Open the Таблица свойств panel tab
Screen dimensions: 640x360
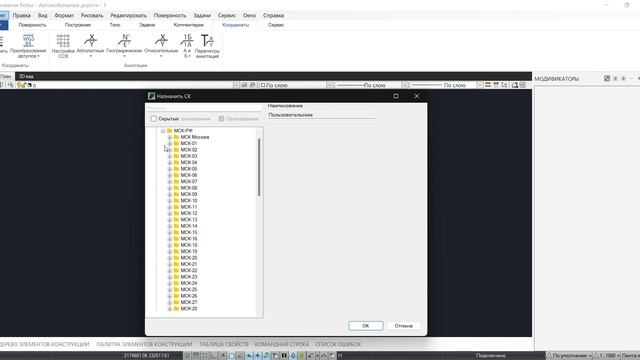pyautogui.click(x=224, y=344)
